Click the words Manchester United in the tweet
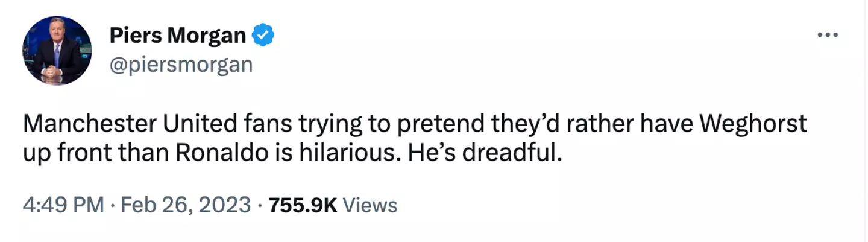Image resolution: width=868 pixels, height=242 pixels. tap(105, 124)
